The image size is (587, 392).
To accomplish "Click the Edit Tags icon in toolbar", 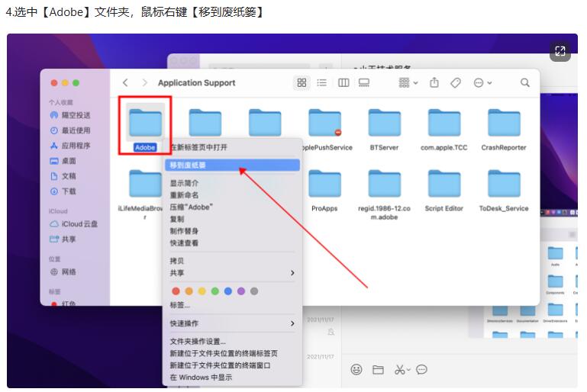I will click(x=456, y=83).
